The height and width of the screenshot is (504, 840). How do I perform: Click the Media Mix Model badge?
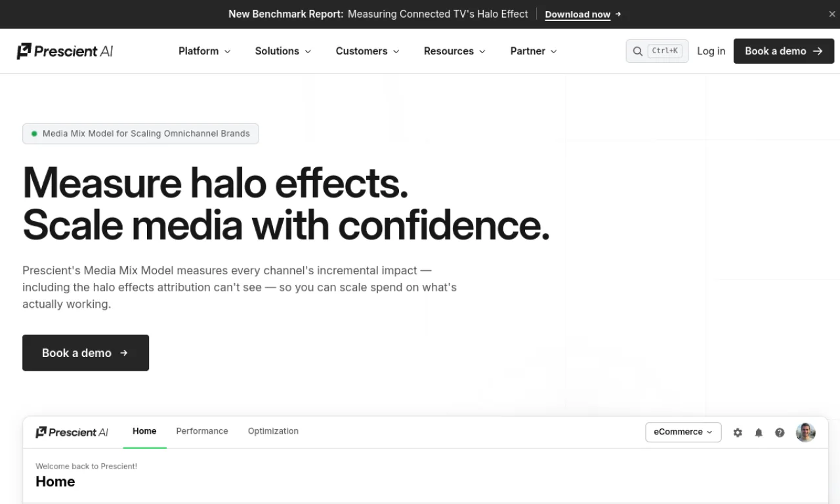pyautogui.click(x=140, y=133)
